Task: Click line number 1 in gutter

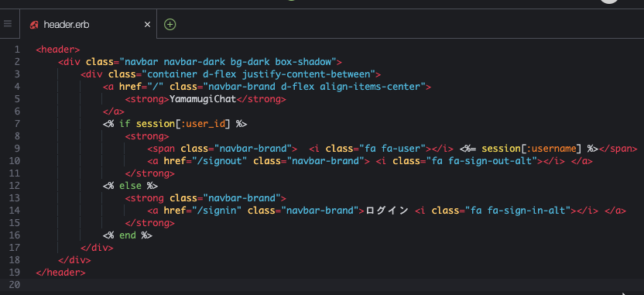Action: click(17, 50)
